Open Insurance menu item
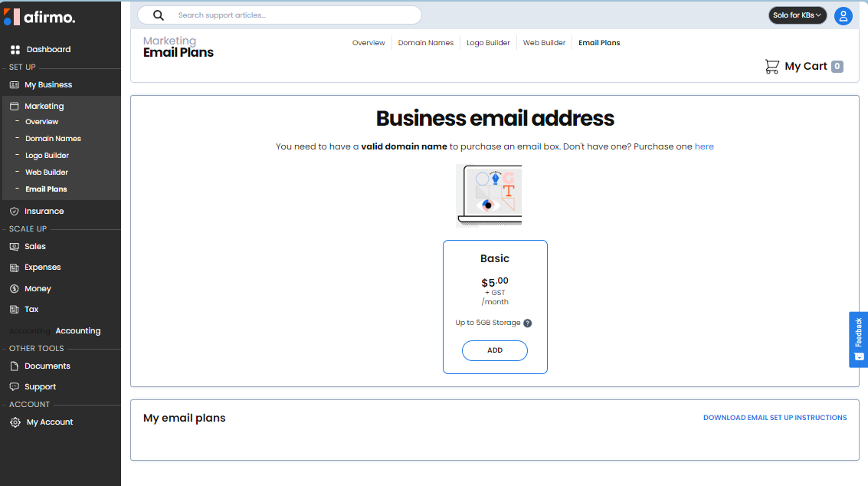The width and height of the screenshot is (868, 486). (44, 211)
